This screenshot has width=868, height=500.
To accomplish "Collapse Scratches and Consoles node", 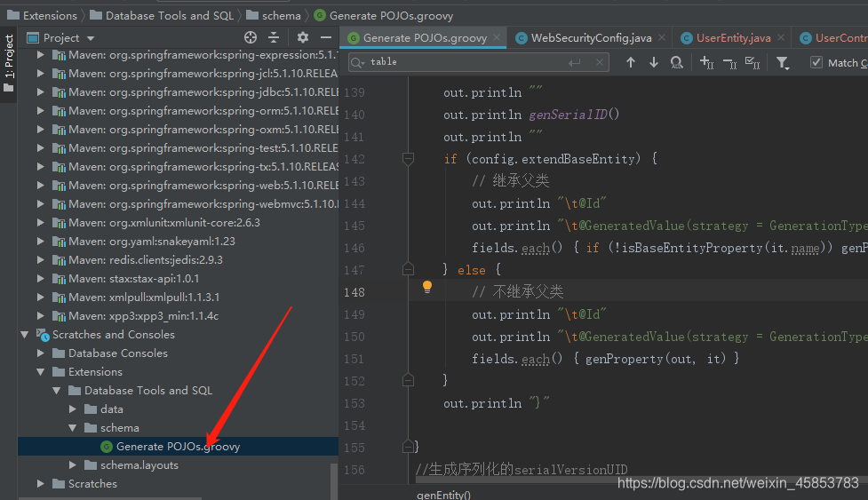I will tap(24, 335).
